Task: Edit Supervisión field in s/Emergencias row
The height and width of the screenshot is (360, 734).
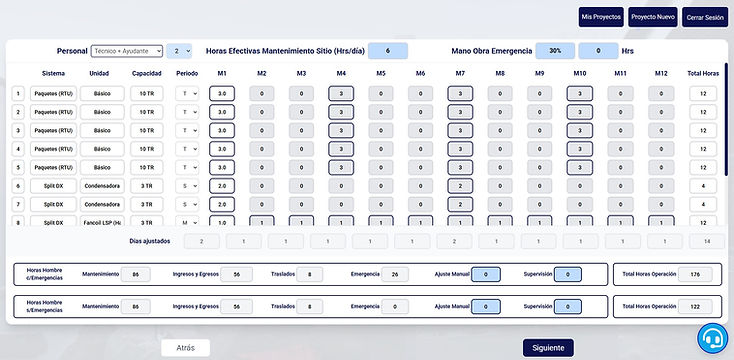Action: tap(568, 307)
